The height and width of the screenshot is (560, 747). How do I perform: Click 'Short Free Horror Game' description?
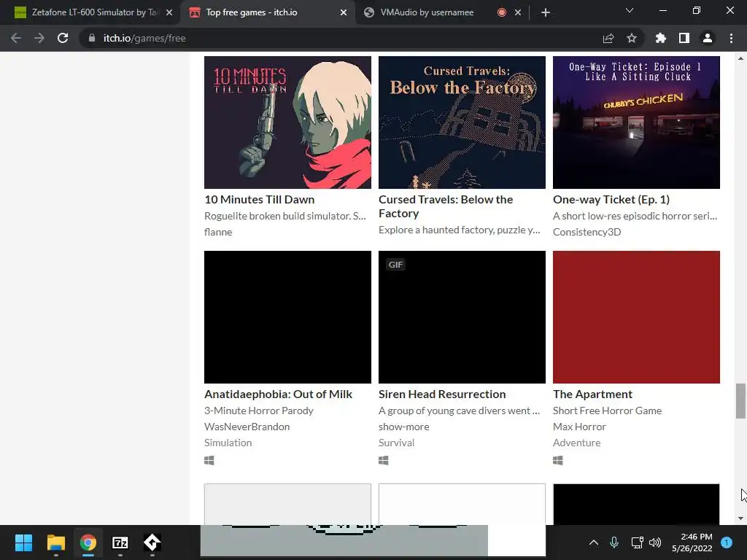pyautogui.click(x=608, y=411)
